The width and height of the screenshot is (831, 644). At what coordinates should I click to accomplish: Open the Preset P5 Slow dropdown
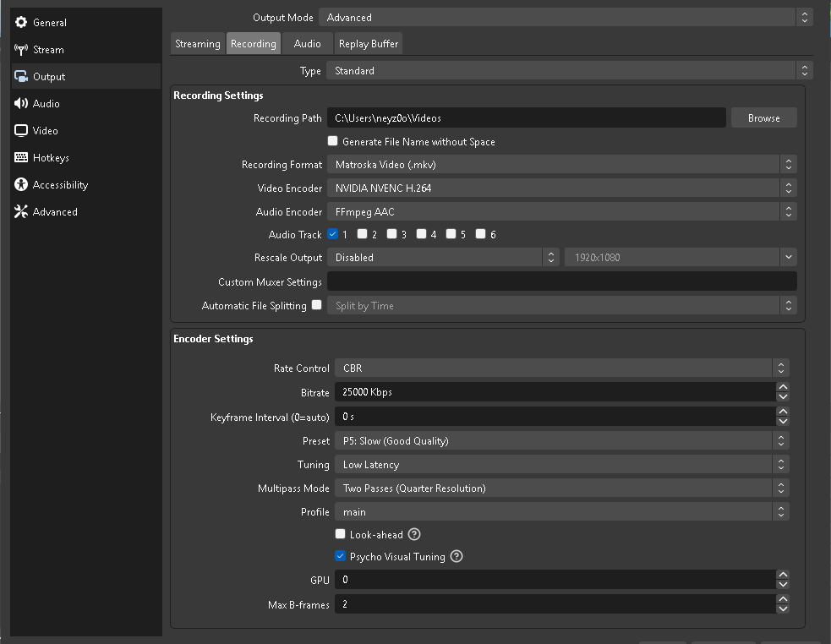pyautogui.click(x=562, y=440)
